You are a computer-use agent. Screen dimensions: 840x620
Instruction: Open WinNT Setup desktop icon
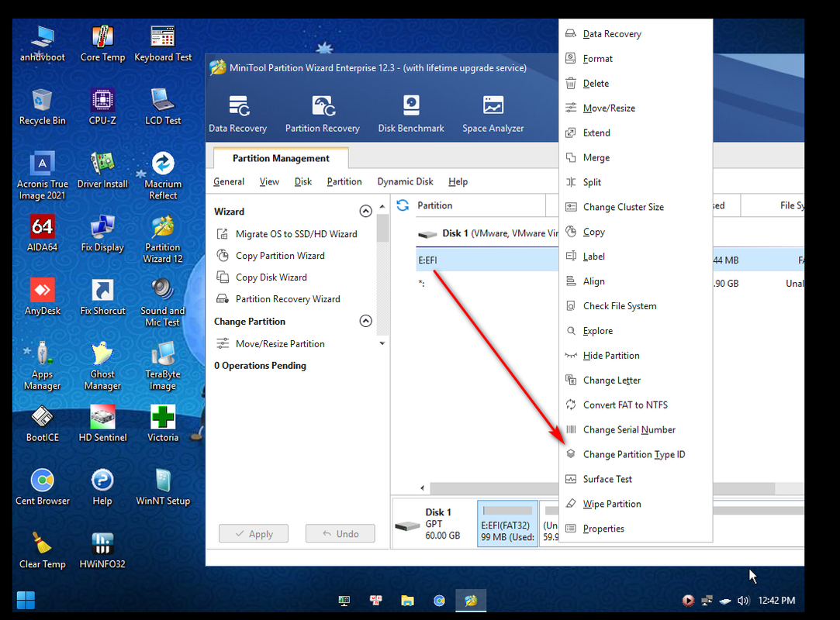tap(163, 487)
